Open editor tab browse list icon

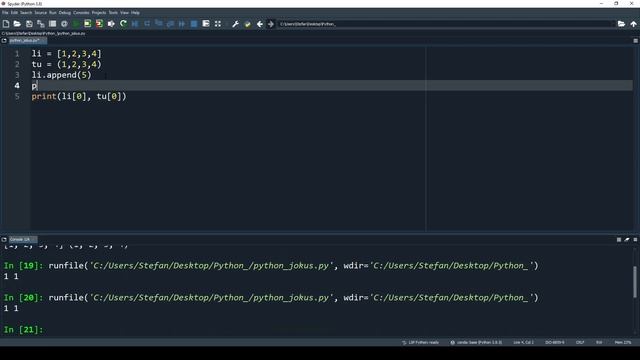pyautogui.click(x=4, y=41)
